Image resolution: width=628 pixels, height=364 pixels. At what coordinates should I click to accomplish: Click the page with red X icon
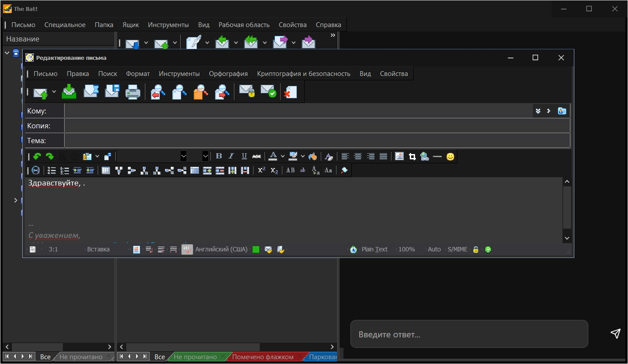pyautogui.click(x=290, y=92)
